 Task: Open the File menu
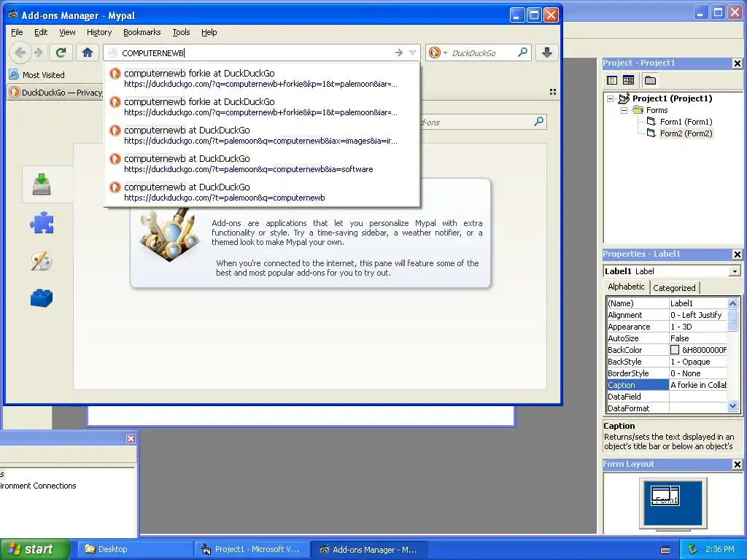tap(17, 32)
